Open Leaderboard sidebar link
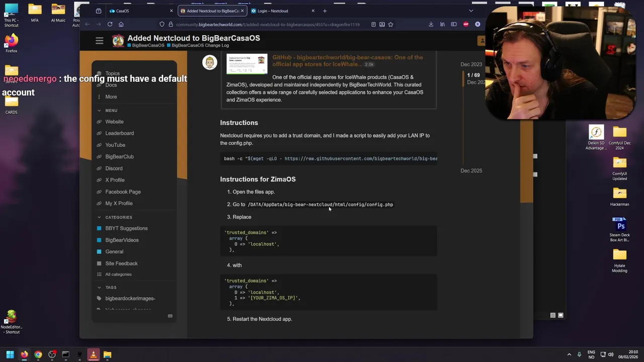644x362 pixels. pos(119,133)
